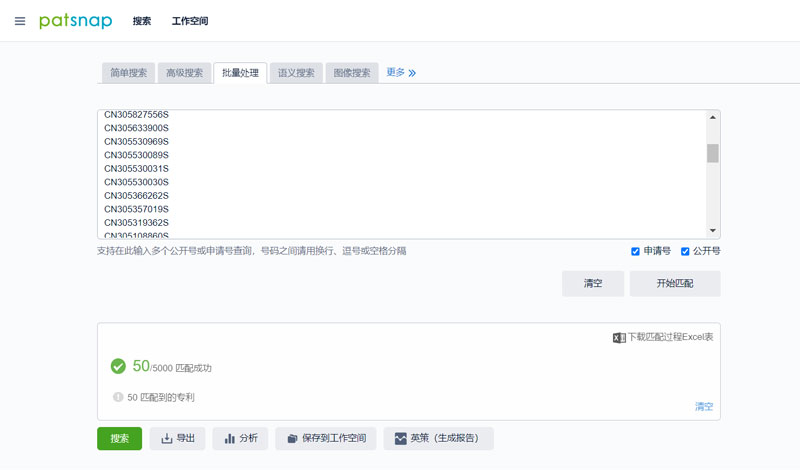The height and width of the screenshot is (470, 800).
Task: Switch to the 语义搜索 tab
Action: click(x=296, y=73)
